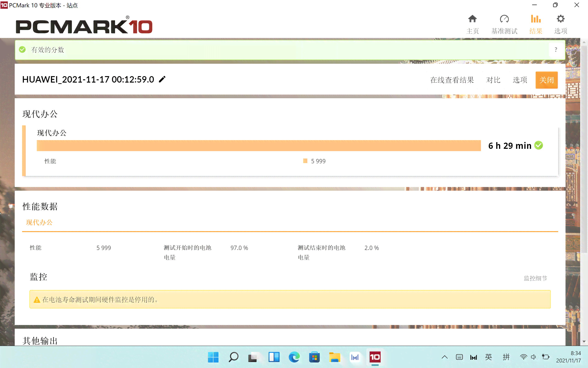Viewport: 588px width, 368px height.
Task: Click orange 关闭 button
Action: pyautogui.click(x=546, y=80)
